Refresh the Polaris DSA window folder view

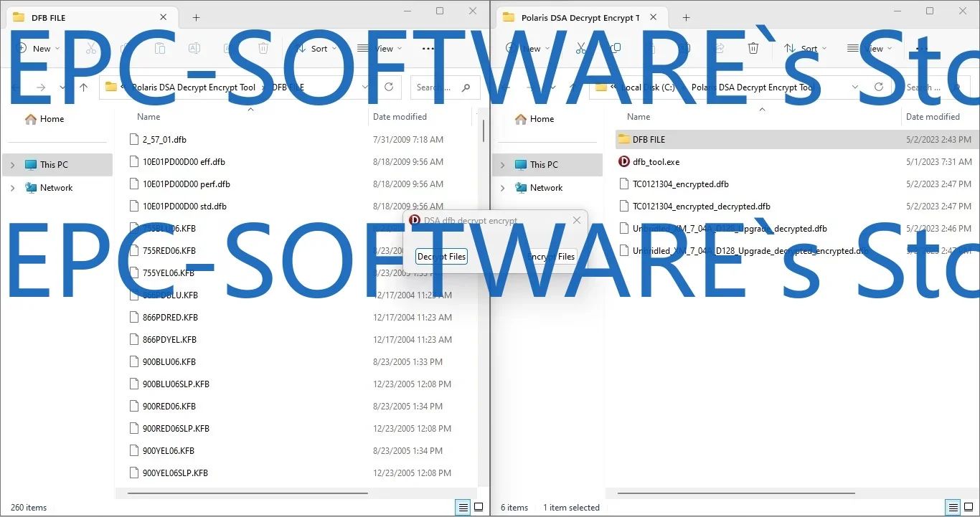click(879, 87)
